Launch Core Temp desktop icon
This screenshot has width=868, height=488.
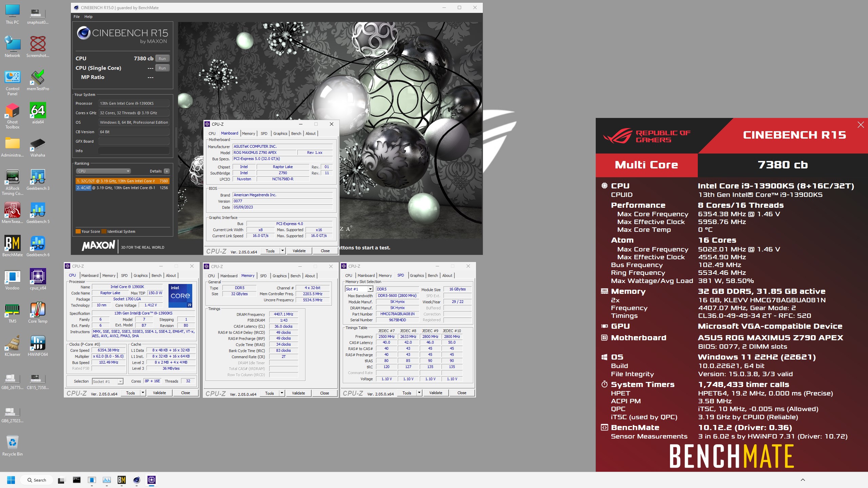pos(38,313)
